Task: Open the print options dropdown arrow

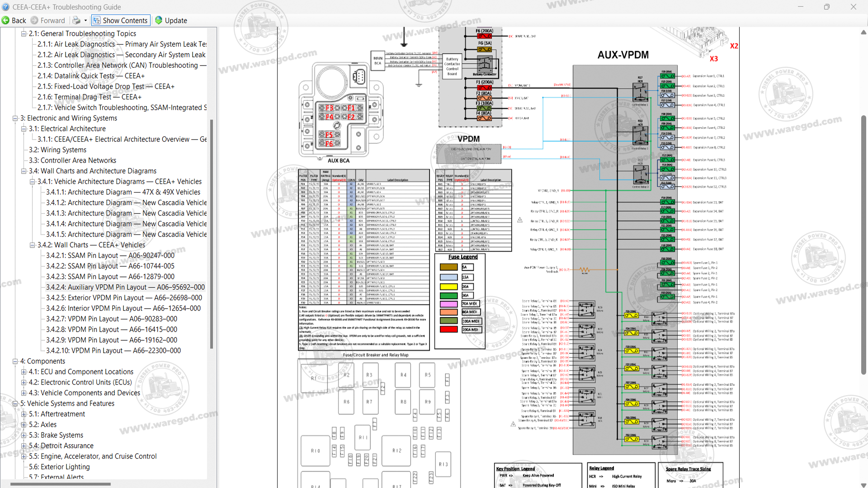Action: point(85,20)
